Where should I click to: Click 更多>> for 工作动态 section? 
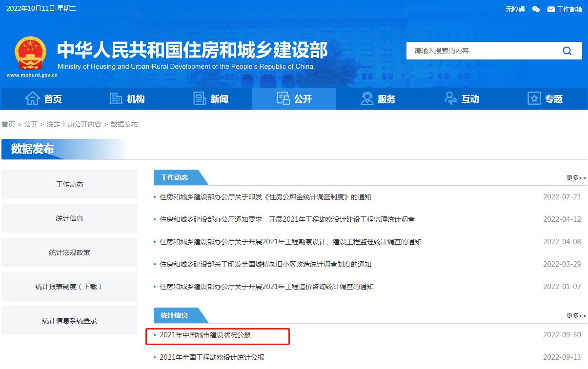[576, 178]
